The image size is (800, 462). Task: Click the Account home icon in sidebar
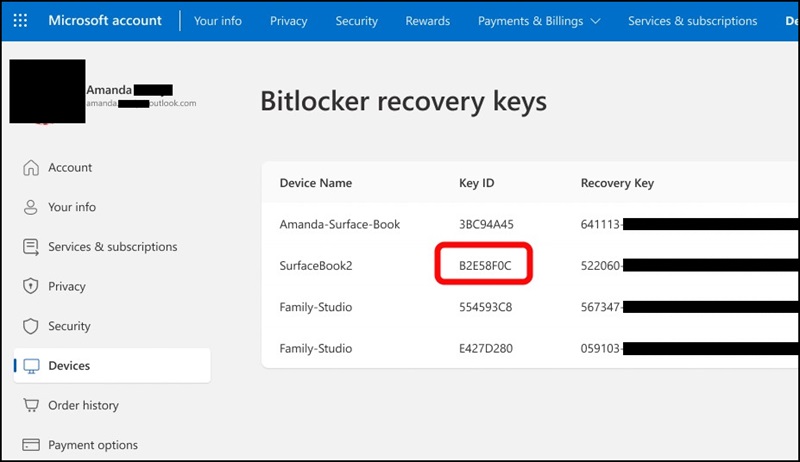point(31,168)
